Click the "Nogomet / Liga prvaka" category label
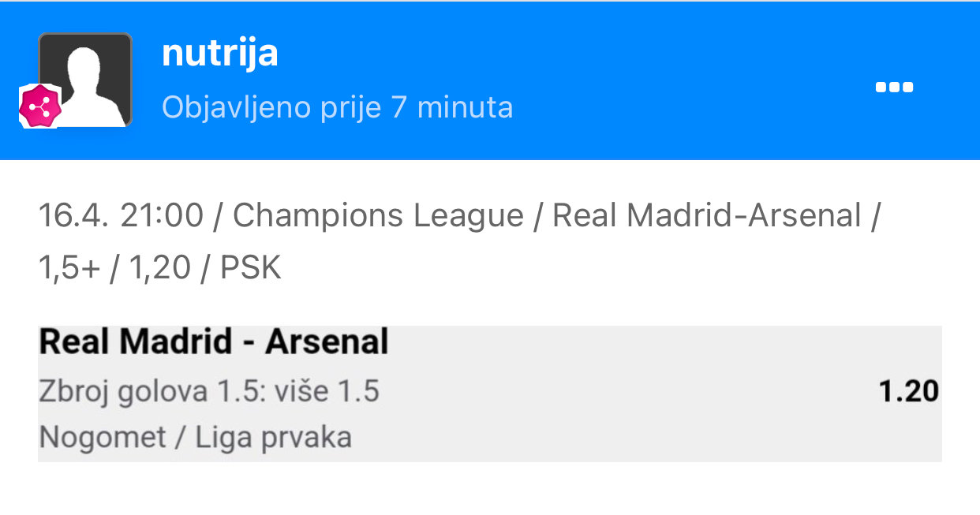This screenshot has width=980, height=515. (195, 436)
